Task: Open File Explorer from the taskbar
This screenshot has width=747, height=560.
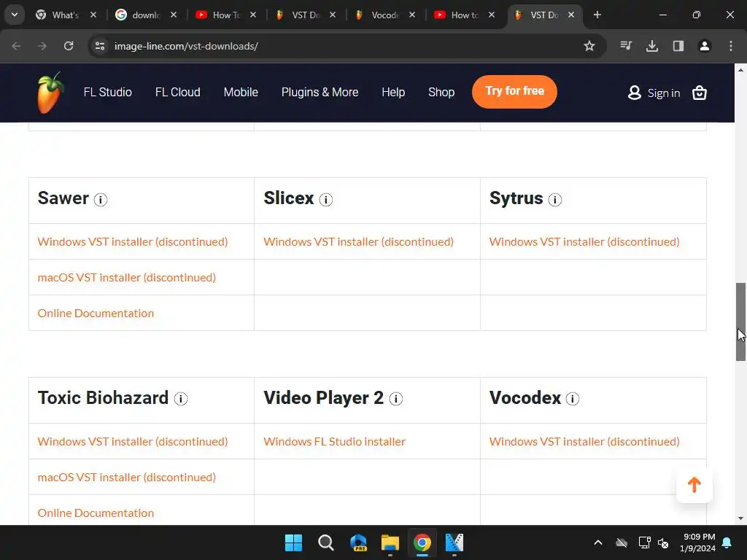Action: (x=390, y=542)
